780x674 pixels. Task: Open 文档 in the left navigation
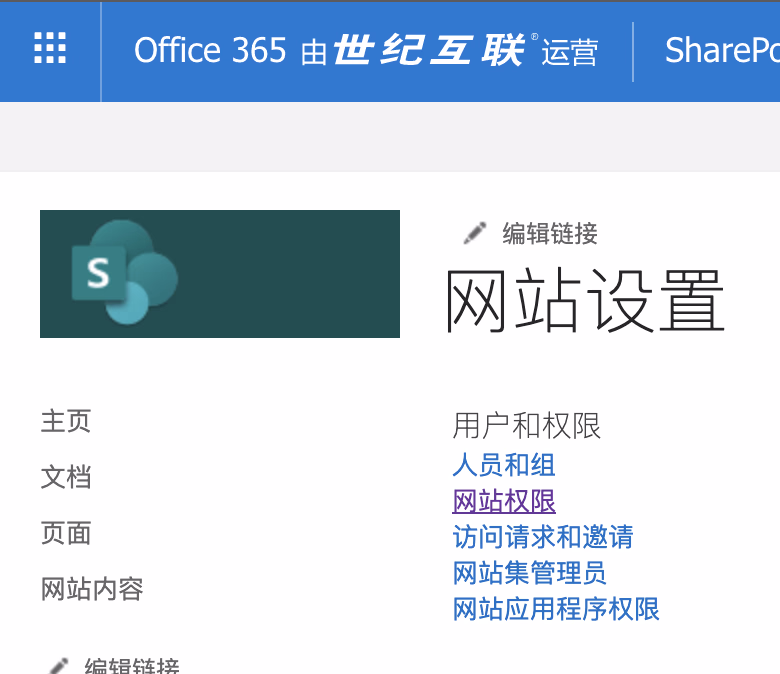66,477
